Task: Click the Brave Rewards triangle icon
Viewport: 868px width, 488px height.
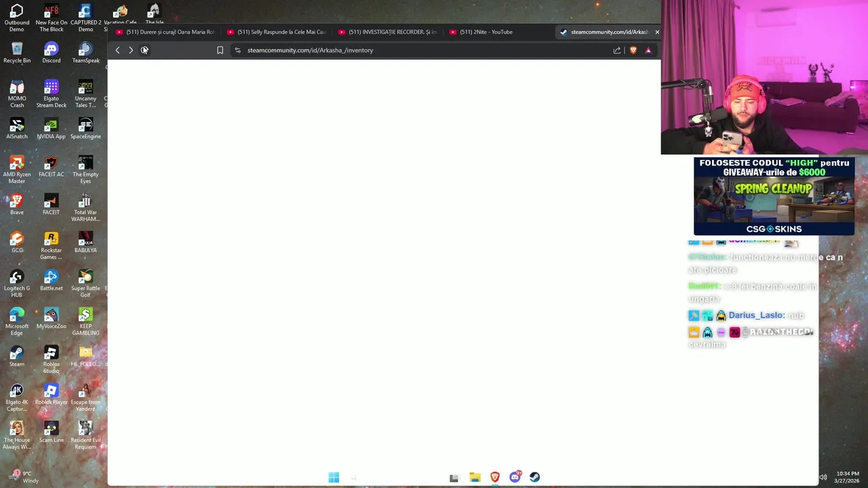Action: click(648, 50)
